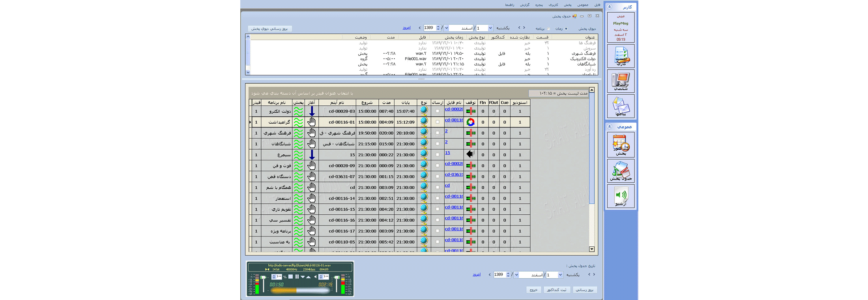Screen dimensions: 868x300
Task: Open جدول پخش icon in the sidebar
Action: pos(621,171)
